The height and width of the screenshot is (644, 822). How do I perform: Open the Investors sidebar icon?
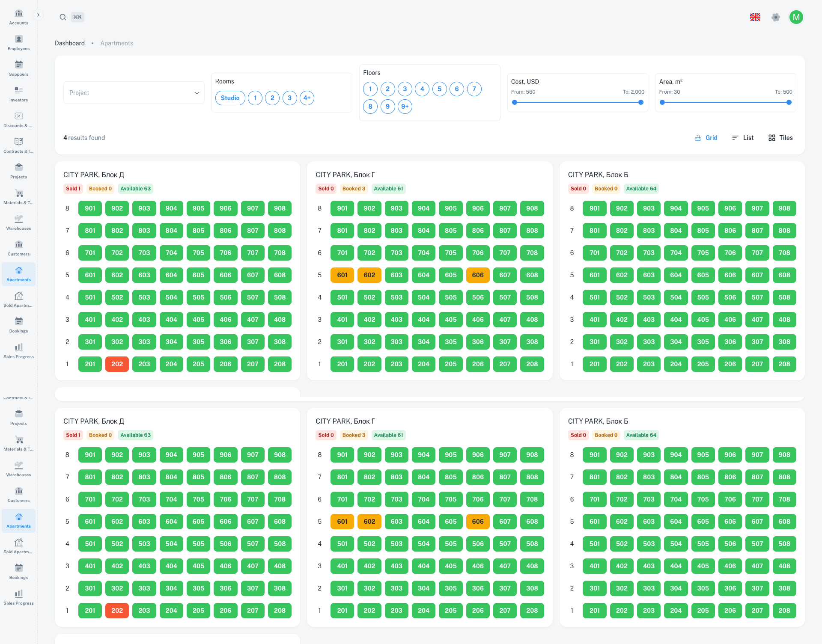point(18,90)
